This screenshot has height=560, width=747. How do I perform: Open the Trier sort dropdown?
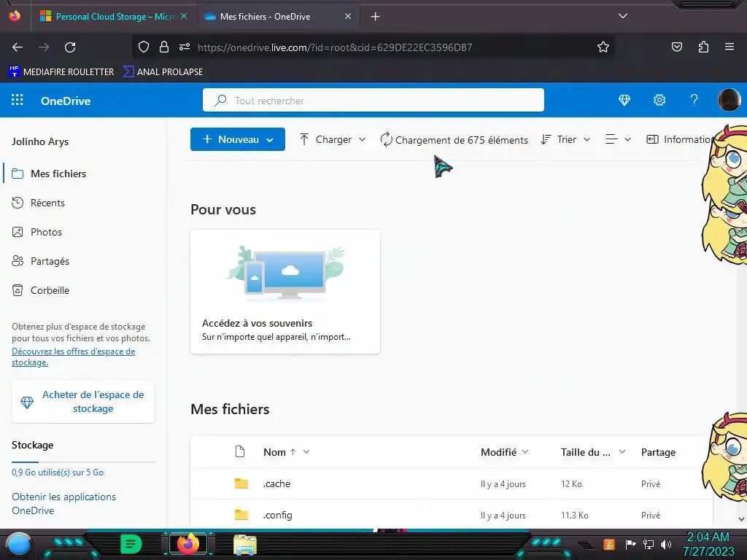[566, 139]
